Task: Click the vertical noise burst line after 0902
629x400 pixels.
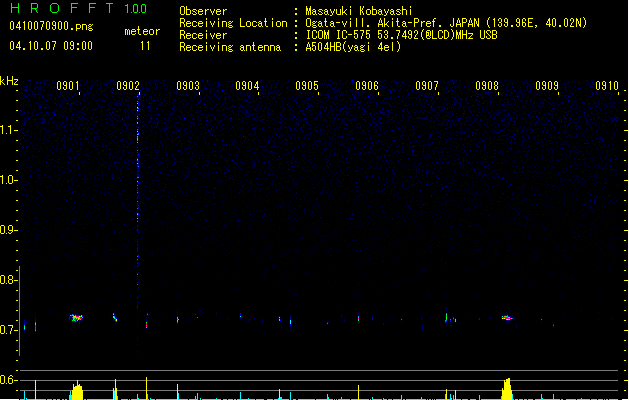Action: click(138, 225)
